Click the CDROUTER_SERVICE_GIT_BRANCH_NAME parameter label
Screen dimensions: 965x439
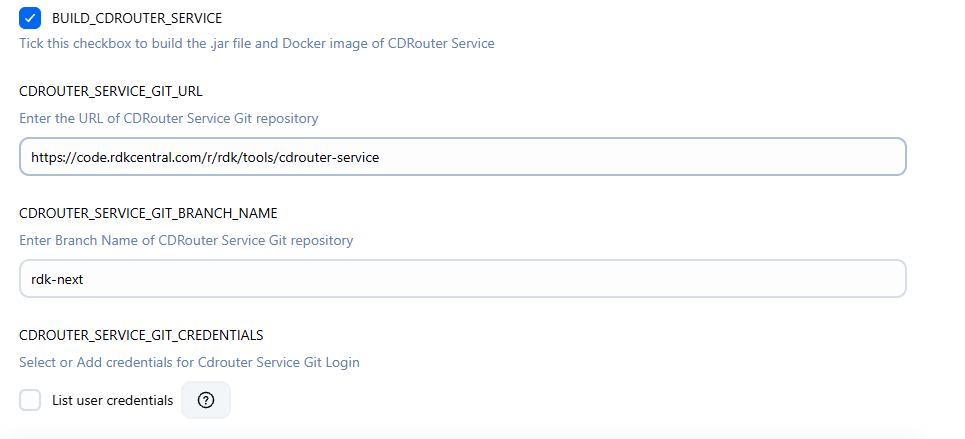click(148, 213)
